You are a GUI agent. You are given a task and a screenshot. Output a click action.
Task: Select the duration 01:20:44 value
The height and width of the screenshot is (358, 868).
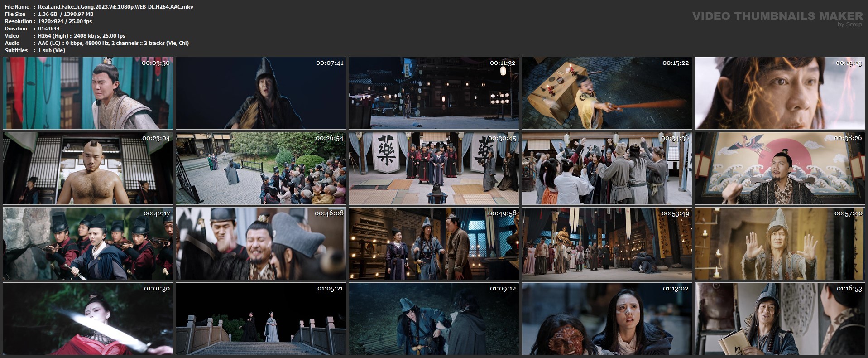pos(49,29)
